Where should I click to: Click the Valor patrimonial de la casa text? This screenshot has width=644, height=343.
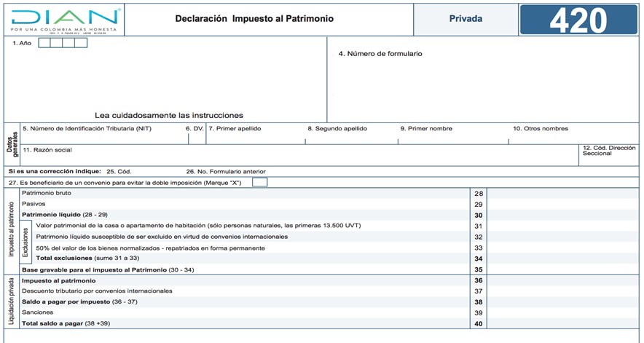(198, 226)
